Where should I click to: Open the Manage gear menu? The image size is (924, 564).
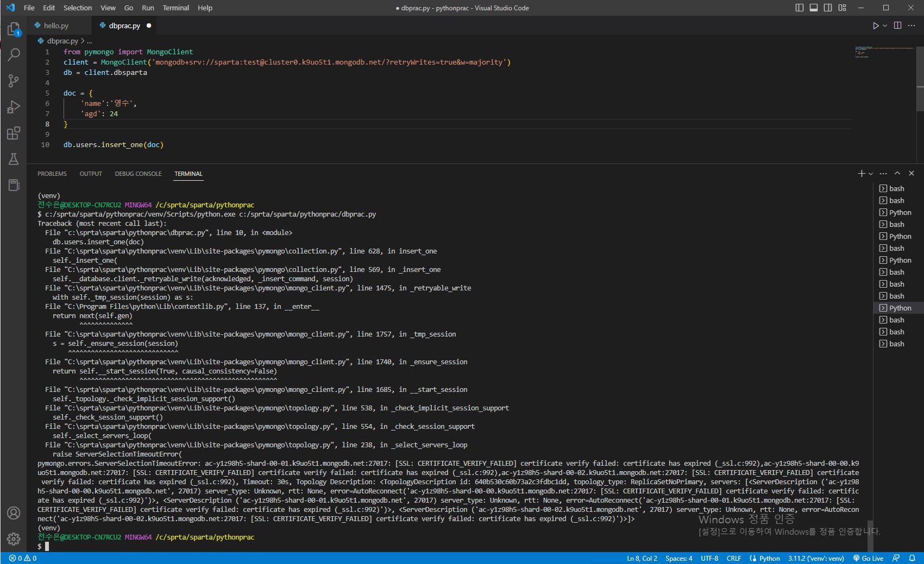[x=14, y=539]
